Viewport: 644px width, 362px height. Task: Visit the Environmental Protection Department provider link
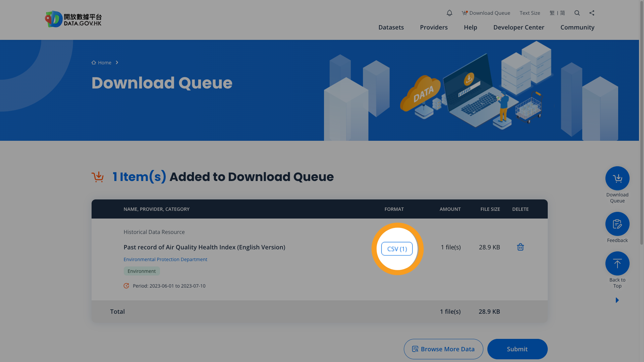[165, 259]
